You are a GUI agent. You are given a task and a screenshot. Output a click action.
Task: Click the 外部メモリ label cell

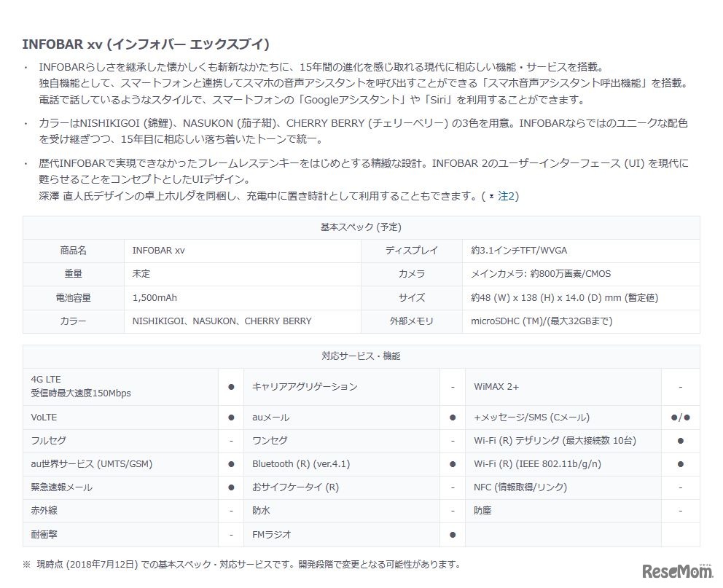point(412,321)
